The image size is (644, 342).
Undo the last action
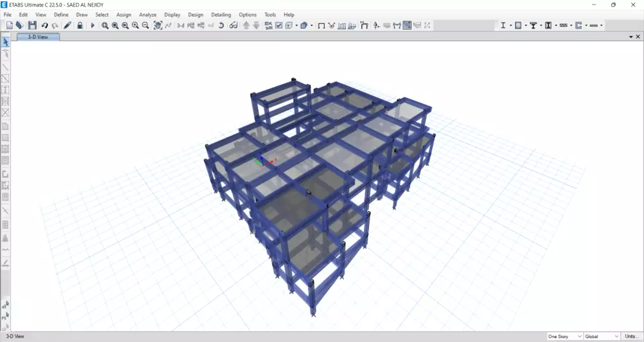pos(44,26)
